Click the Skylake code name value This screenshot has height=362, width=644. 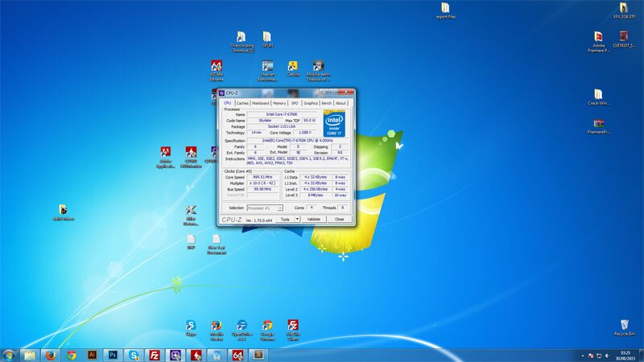(x=265, y=120)
